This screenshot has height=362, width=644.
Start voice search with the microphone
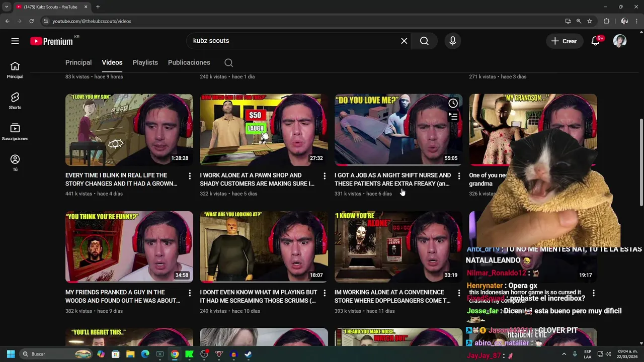[452, 41]
